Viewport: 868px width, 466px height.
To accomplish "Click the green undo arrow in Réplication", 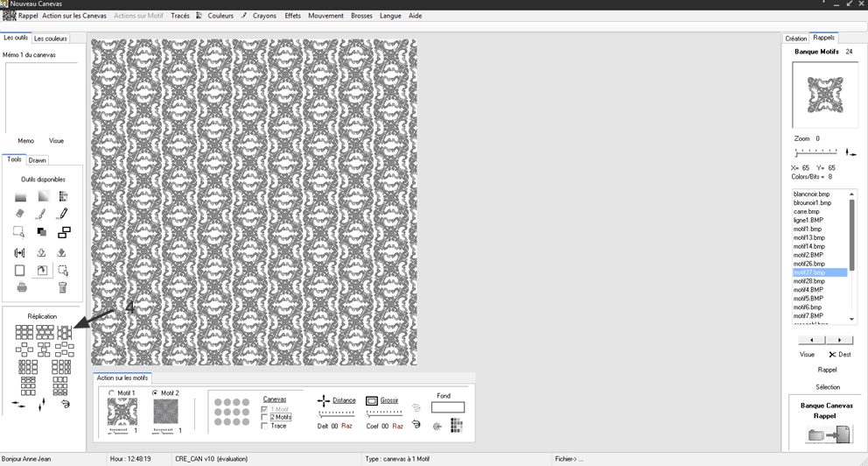I will [65, 404].
